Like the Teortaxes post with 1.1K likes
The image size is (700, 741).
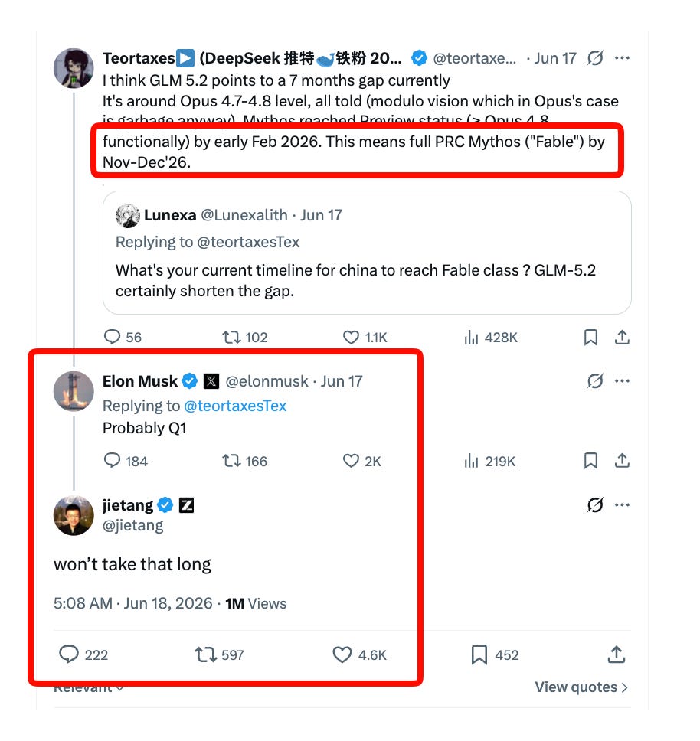(x=351, y=338)
